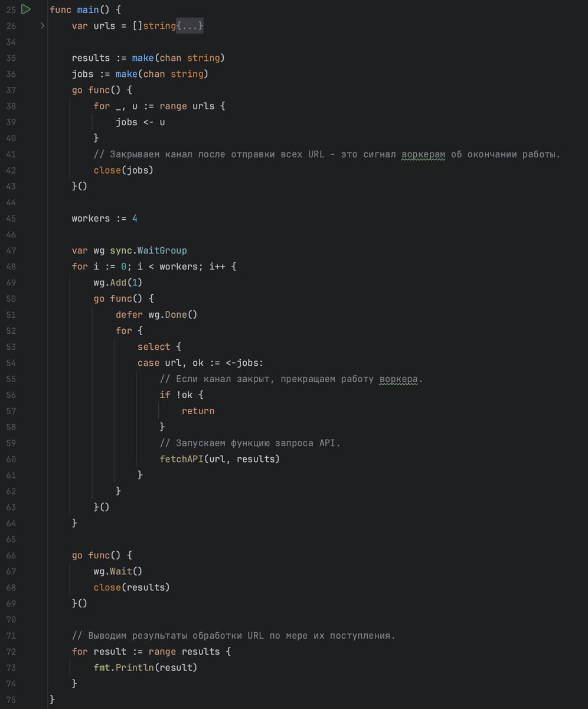
Task: Click underlined word 'воркера' in comment
Action: pos(398,379)
